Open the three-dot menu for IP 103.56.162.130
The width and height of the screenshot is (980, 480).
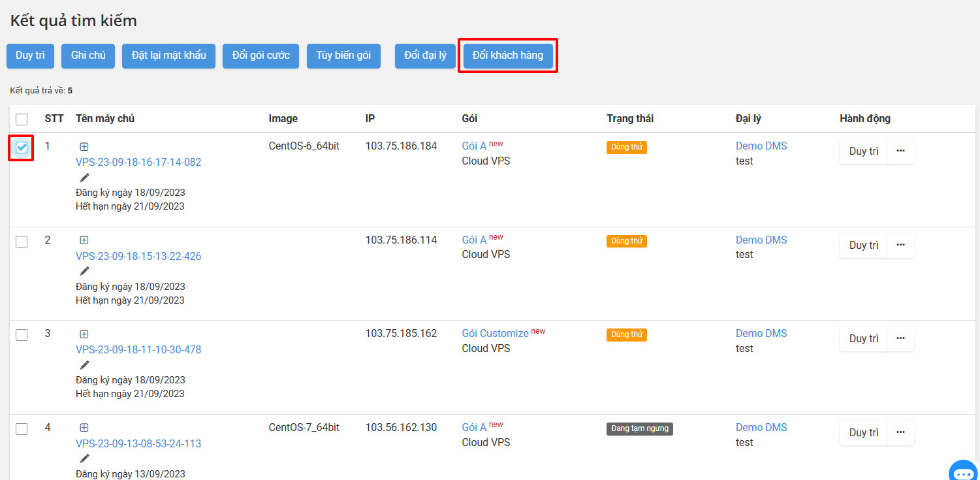[x=901, y=432]
